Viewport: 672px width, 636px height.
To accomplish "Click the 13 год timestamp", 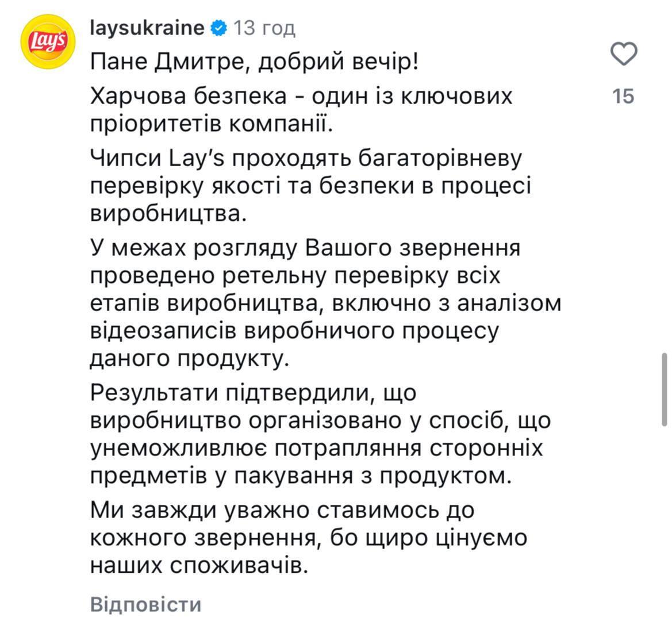I will click(x=263, y=26).
